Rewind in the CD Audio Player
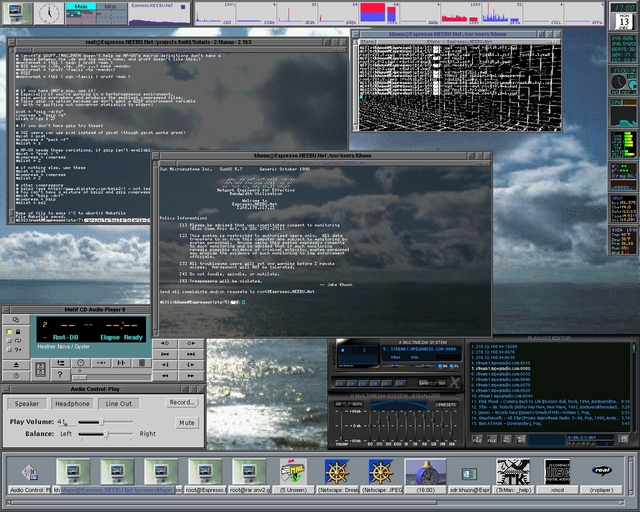640x512 pixels. pyautogui.click(x=165, y=375)
